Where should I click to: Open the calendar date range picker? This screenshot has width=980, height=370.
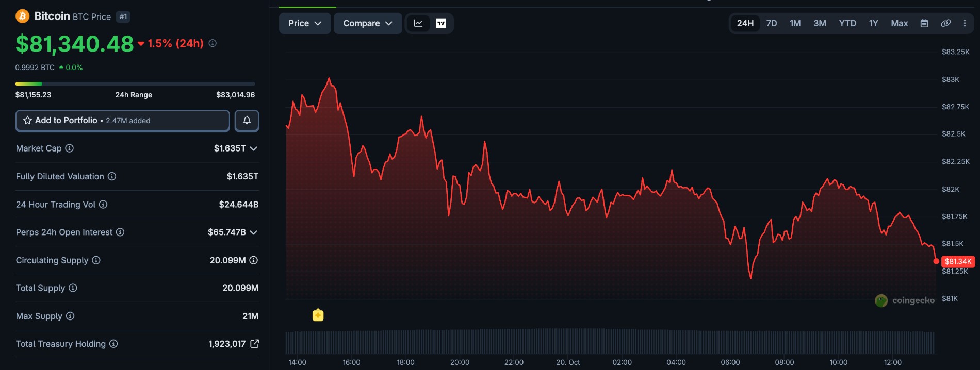pyautogui.click(x=924, y=23)
